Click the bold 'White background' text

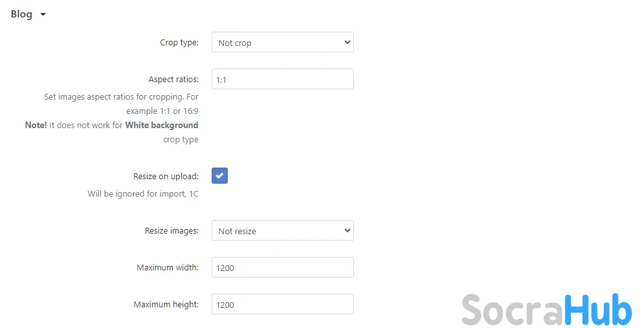(x=162, y=125)
